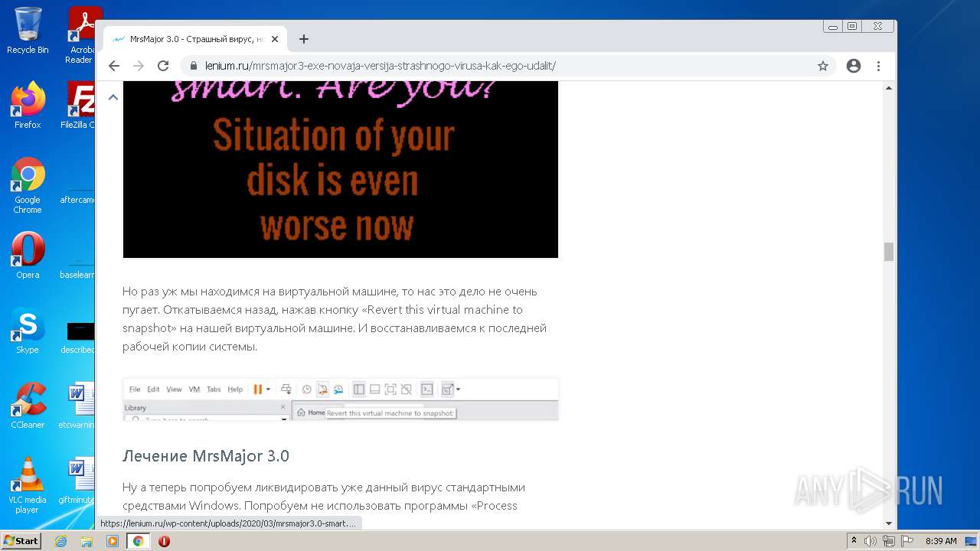Show hidden tray icons arrow
Viewport: 980px width, 551px height.
tap(854, 541)
